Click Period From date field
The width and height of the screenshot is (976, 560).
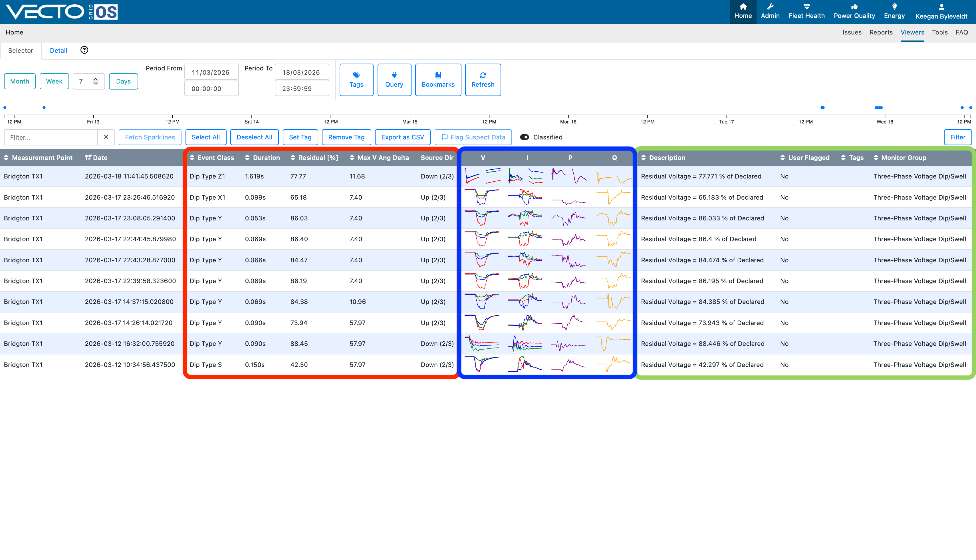[x=211, y=72]
